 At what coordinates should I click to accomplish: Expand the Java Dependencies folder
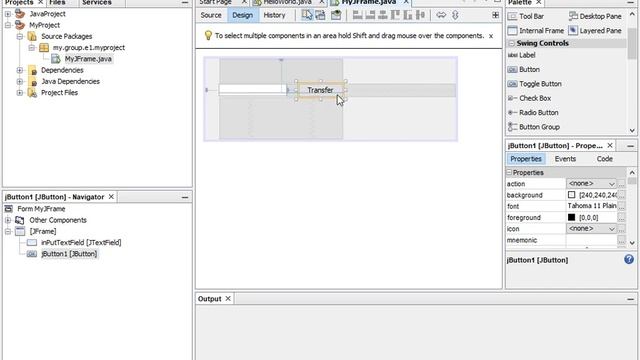point(20,82)
